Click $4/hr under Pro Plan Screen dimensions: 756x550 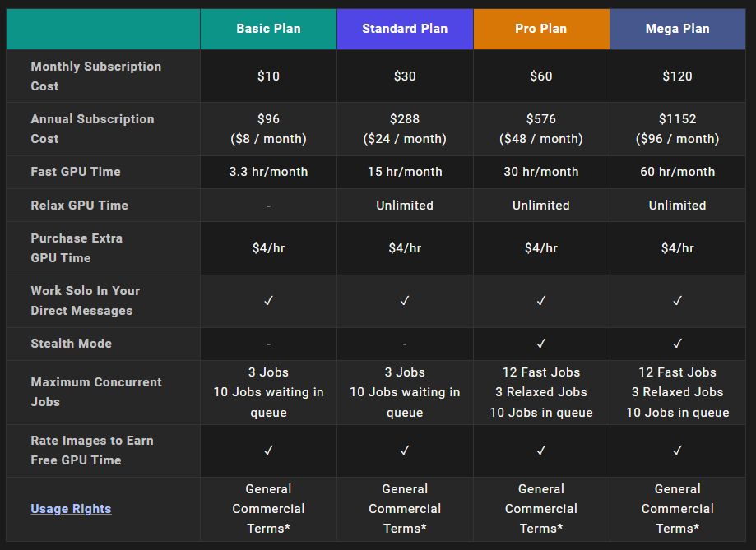pyautogui.click(x=541, y=248)
